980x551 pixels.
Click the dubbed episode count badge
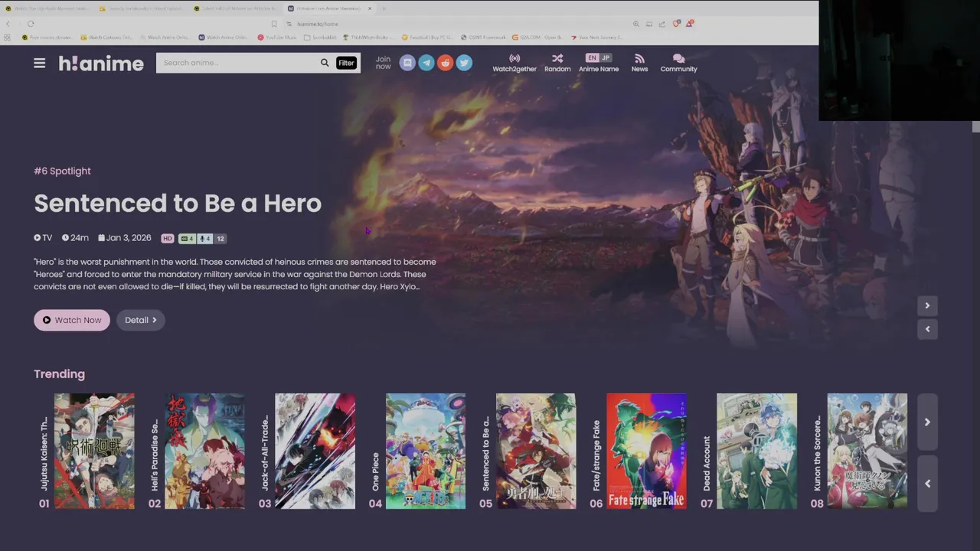205,239
